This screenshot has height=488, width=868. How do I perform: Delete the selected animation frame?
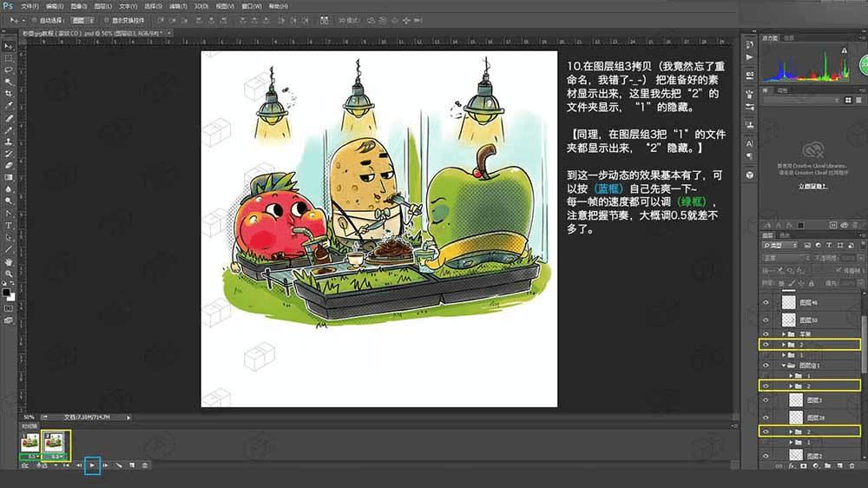point(145,465)
